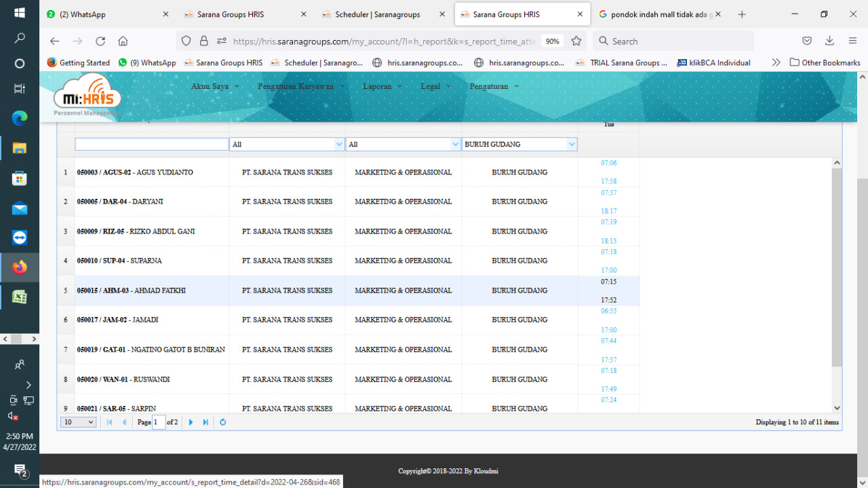This screenshot has height=488, width=868.
Task: Open the (9) WhatsApp bookmark
Action: pos(146,62)
